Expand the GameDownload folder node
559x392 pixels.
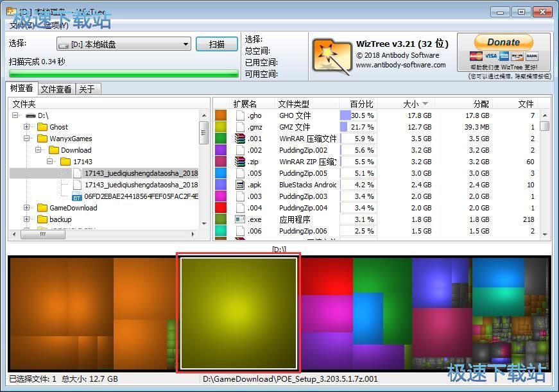point(27,208)
